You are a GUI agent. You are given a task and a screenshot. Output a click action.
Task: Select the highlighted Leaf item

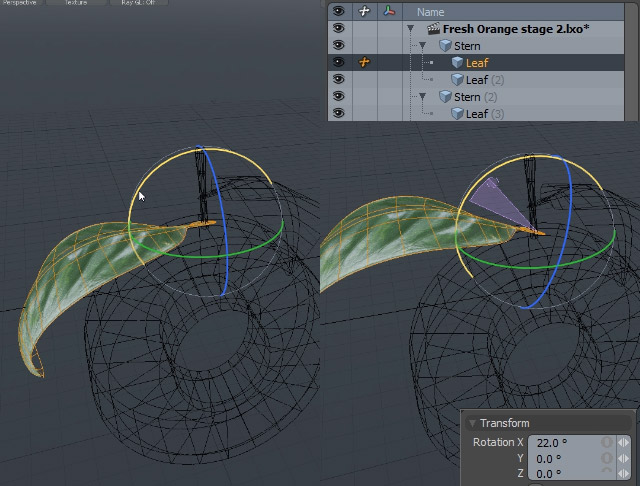[x=477, y=63]
